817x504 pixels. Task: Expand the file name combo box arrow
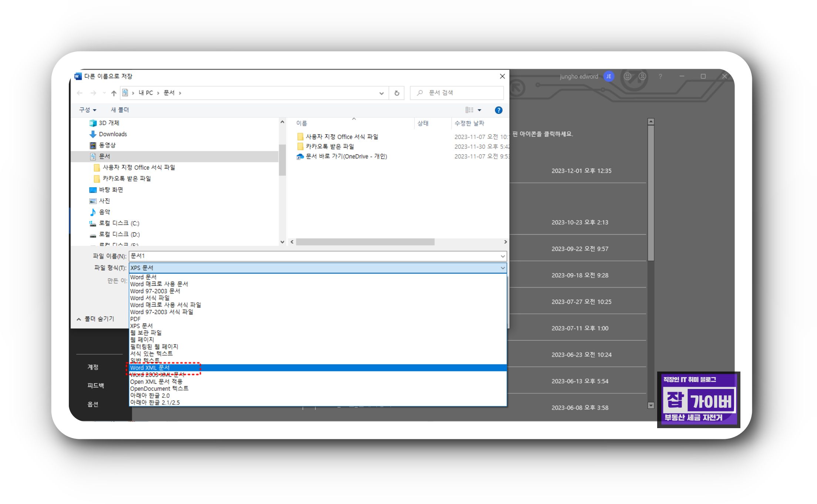[502, 256]
